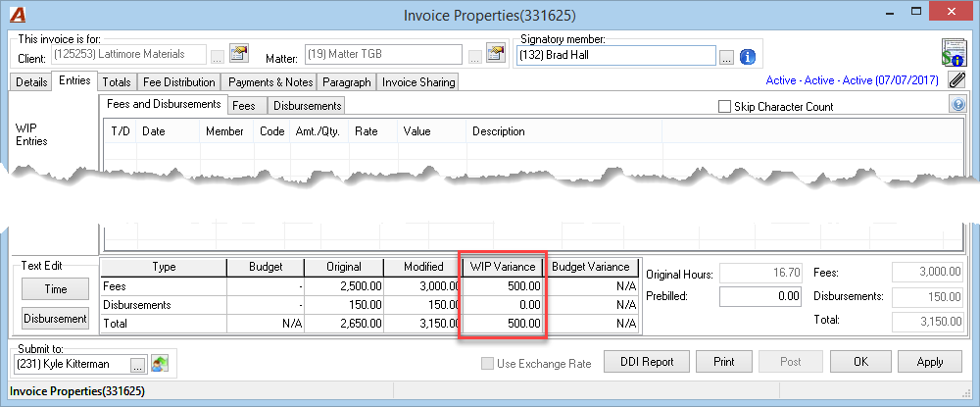Browse matters with ellipsis button
The height and width of the screenshot is (407, 980).
pos(474,58)
